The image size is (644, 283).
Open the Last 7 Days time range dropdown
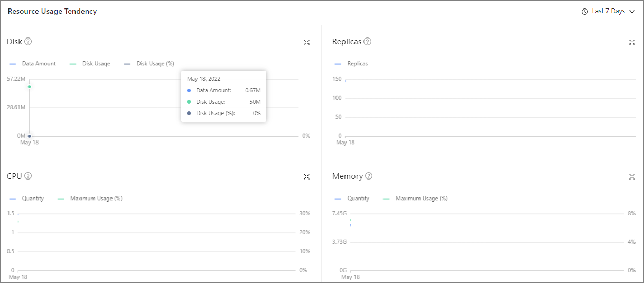coord(608,11)
